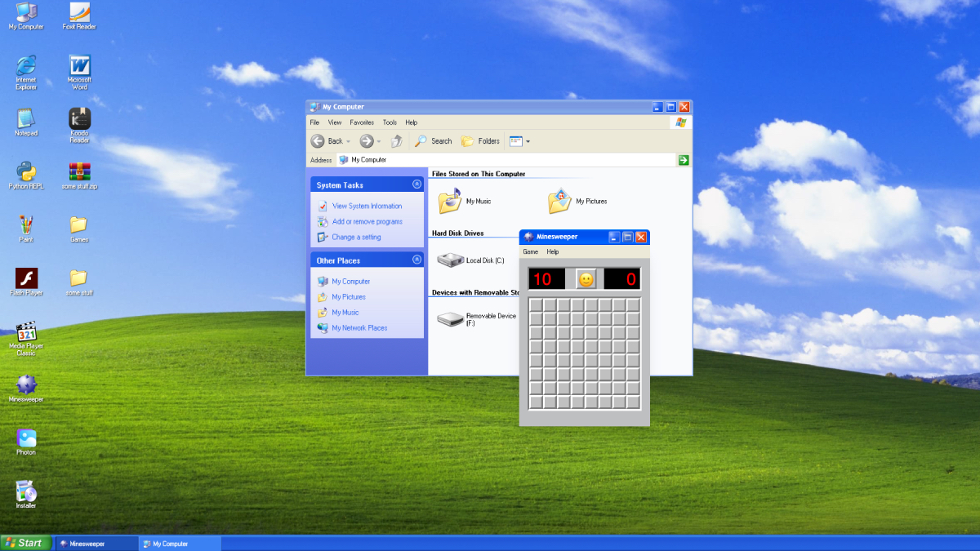This screenshot has width=980, height=551.
Task: Click the Start button on taskbar
Action: (x=24, y=543)
